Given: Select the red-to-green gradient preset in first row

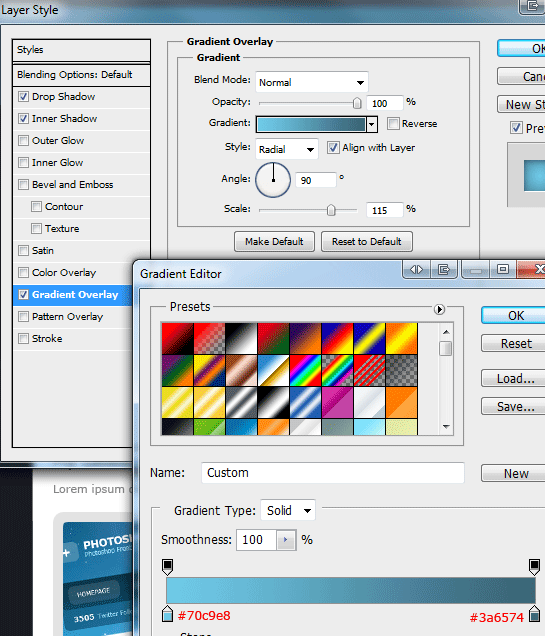Looking at the screenshot, I should (273, 339).
